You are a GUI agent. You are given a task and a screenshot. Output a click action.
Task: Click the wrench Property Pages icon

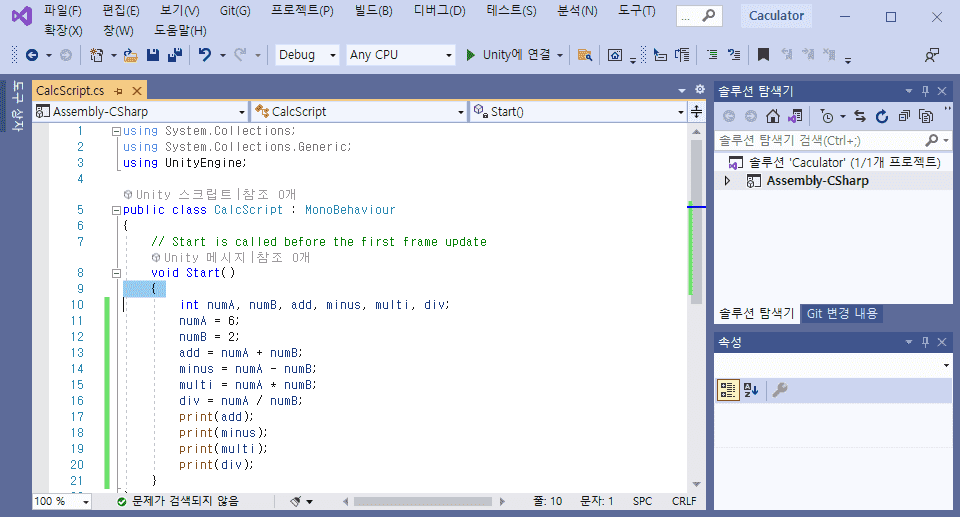(x=780, y=390)
